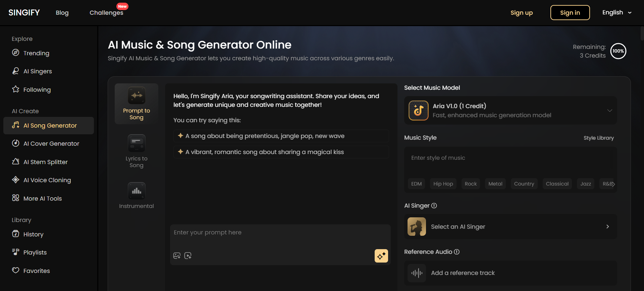The image size is (644, 291).
Task: Click the Lyrics to Song icon
Action: (137, 143)
